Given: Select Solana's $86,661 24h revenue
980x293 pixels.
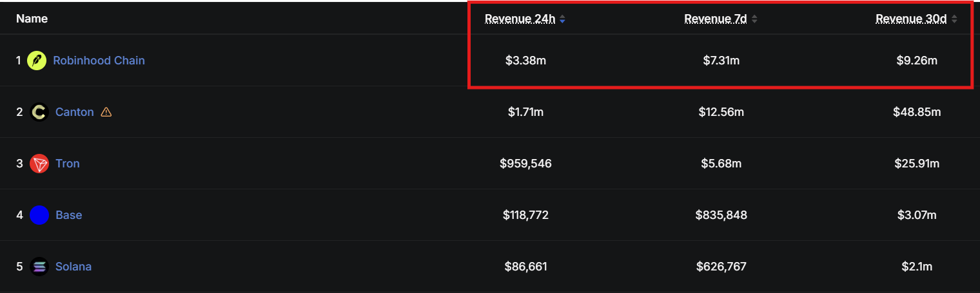Looking at the screenshot, I should [525, 267].
